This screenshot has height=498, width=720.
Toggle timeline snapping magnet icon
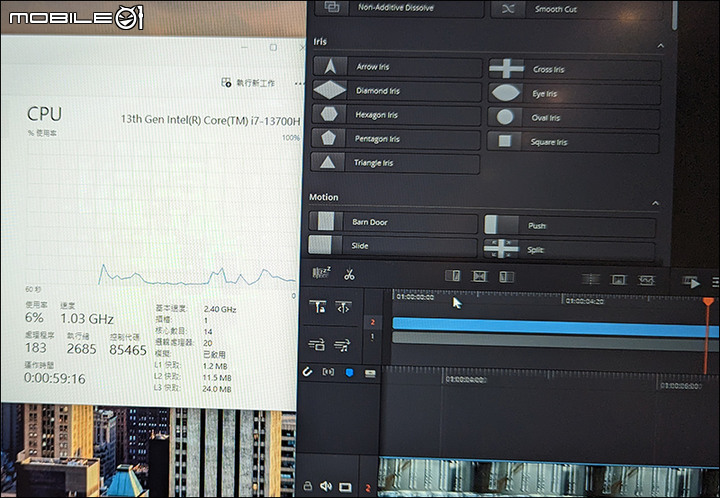pyautogui.click(x=307, y=371)
